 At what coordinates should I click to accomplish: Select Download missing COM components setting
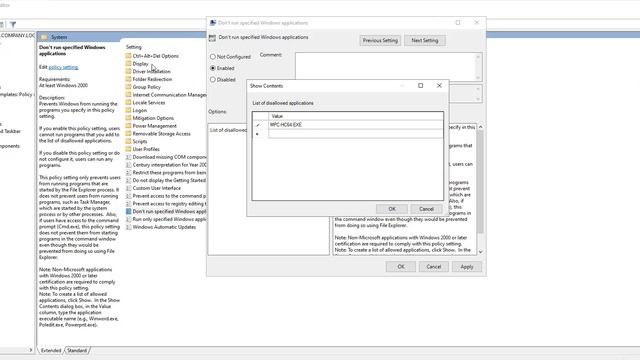pyautogui.click(x=166, y=157)
